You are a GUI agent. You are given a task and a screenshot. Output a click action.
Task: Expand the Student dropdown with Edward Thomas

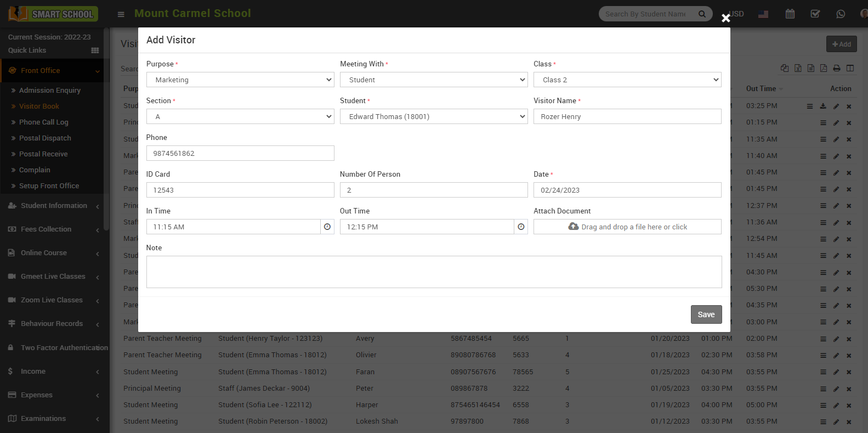(x=433, y=116)
